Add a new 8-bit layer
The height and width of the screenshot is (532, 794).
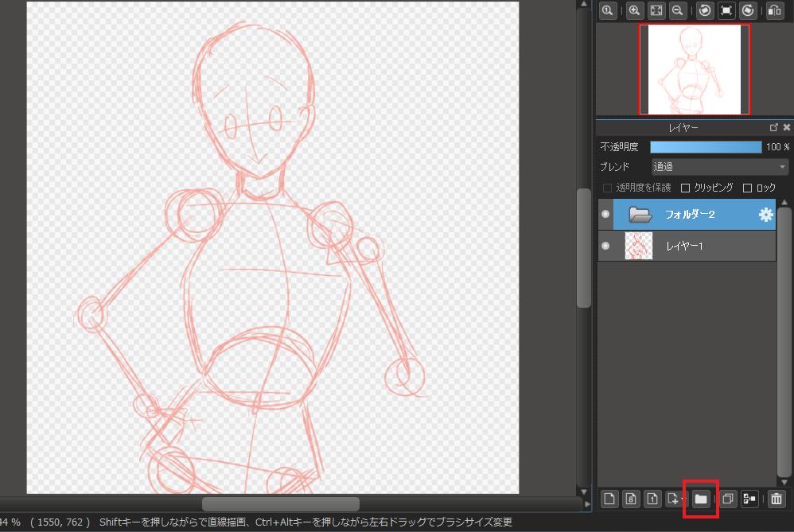click(x=630, y=499)
